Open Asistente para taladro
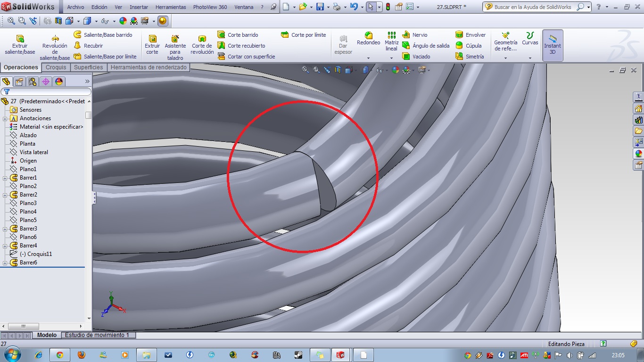The image size is (644, 362). 175,48
